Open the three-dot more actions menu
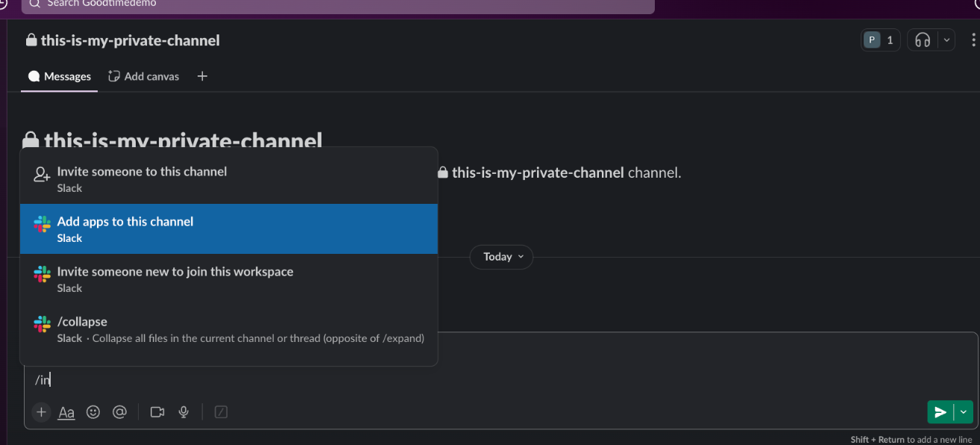The image size is (980, 445). (973, 40)
